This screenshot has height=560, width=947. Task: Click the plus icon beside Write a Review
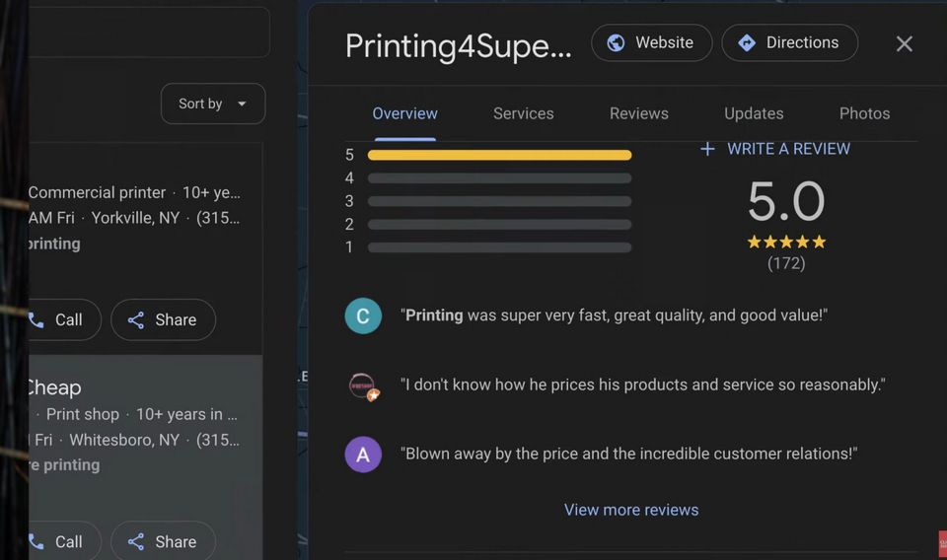coord(707,149)
